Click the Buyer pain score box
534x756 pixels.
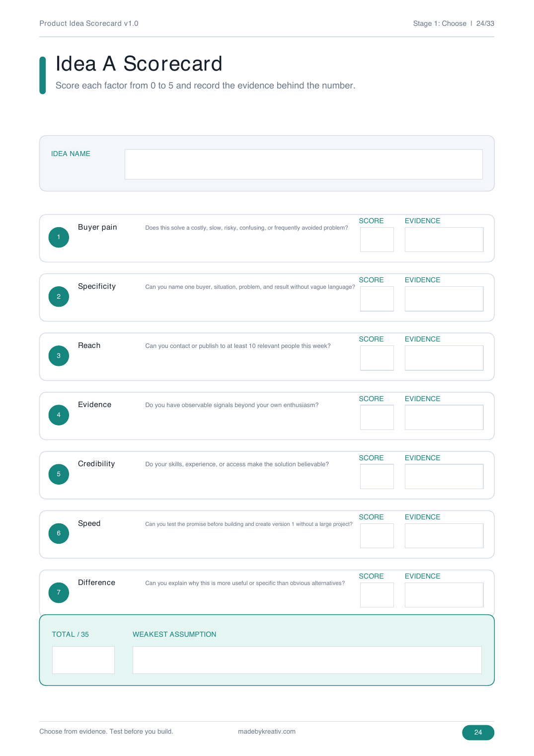click(377, 240)
